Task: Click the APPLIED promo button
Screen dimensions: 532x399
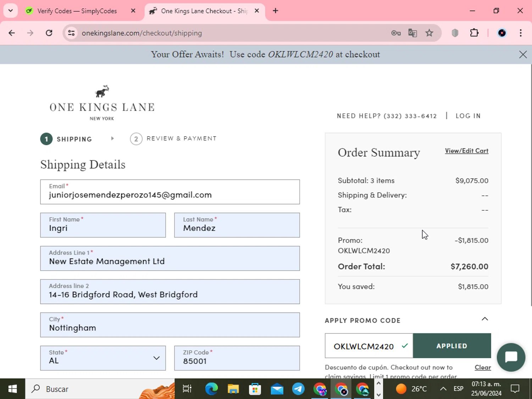Action: [452, 346]
